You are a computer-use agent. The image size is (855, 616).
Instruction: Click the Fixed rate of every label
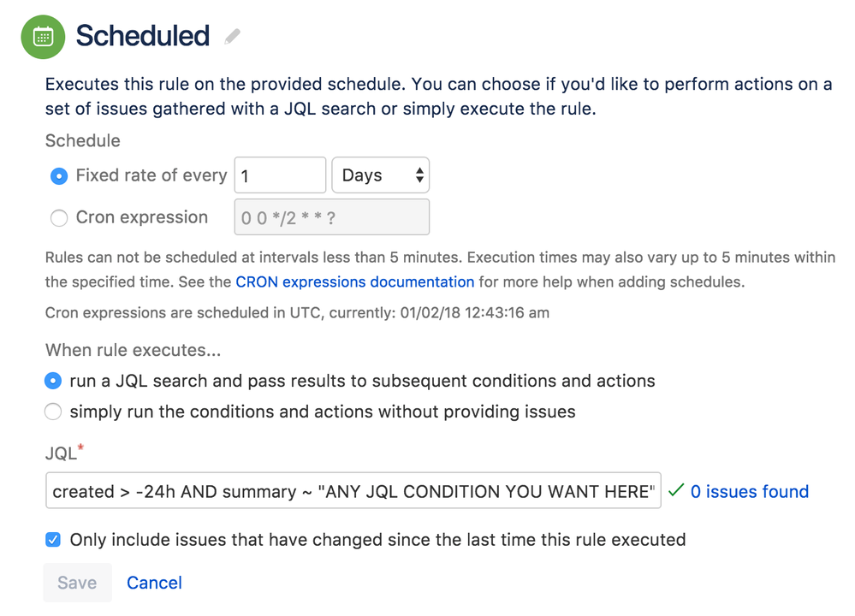coord(151,175)
